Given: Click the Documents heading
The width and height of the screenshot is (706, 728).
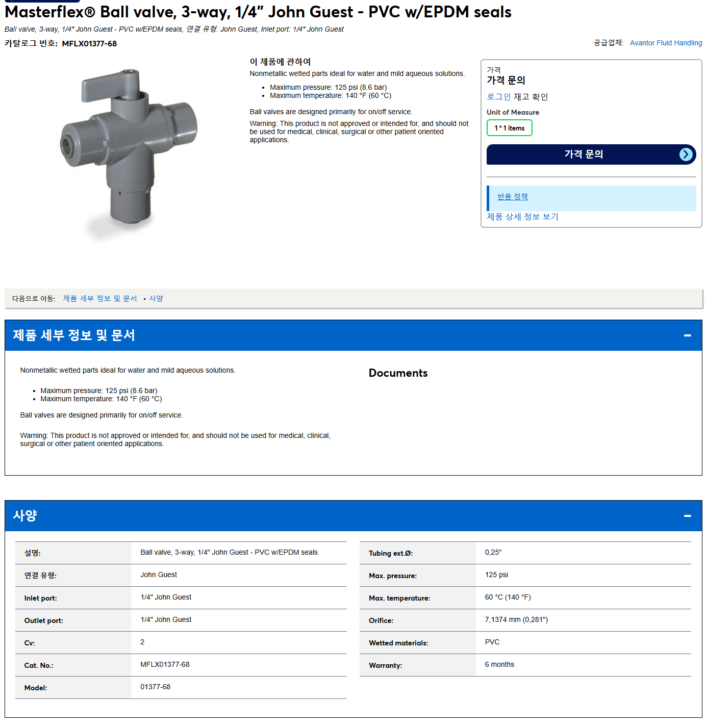Looking at the screenshot, I should click(398, 373).
